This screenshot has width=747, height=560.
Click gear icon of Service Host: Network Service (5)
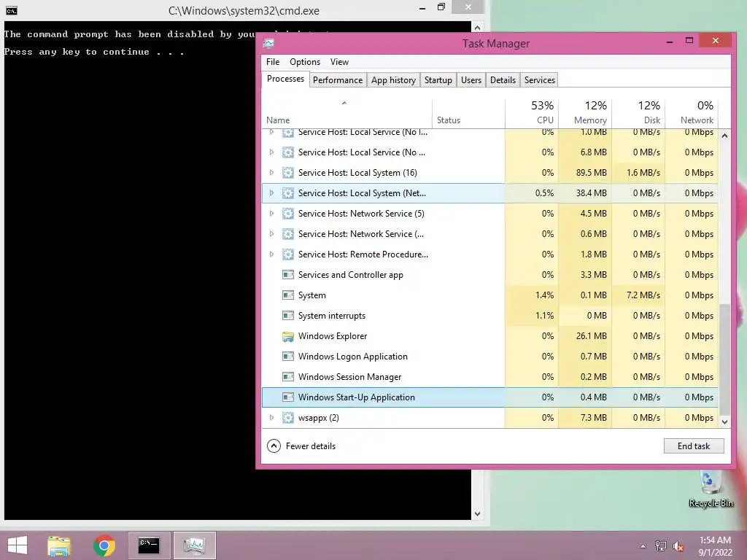point(287,214)
